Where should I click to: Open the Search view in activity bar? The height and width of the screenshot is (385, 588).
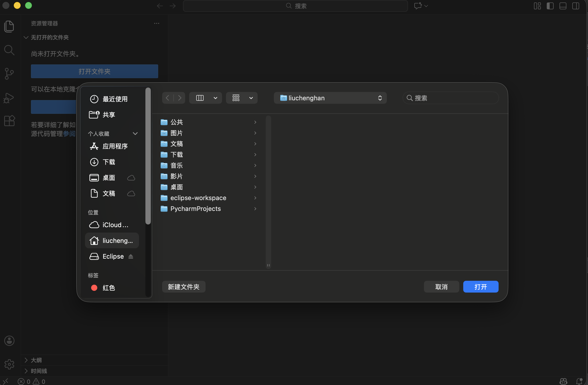tap(9, 50)
